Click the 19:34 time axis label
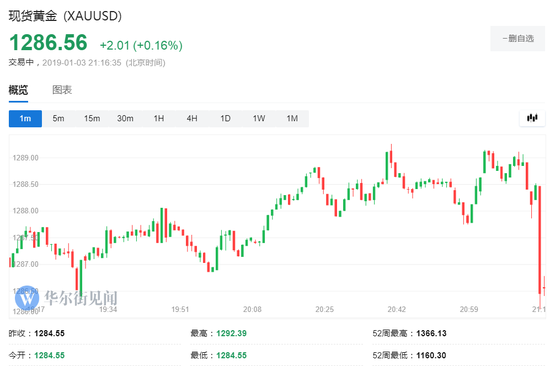 (x=108, y=310)
